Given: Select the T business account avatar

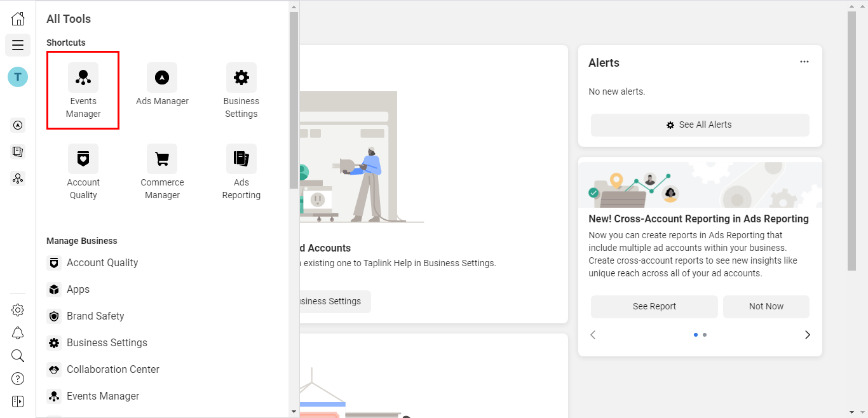Looking at the screenshot, I should tap(18, 77).
